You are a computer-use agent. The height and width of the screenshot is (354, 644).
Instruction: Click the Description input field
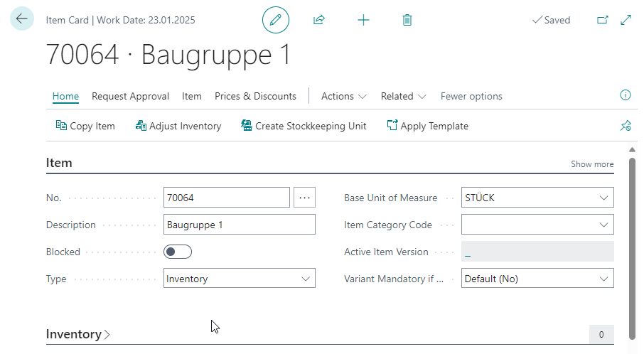click(x=240, y=225)
